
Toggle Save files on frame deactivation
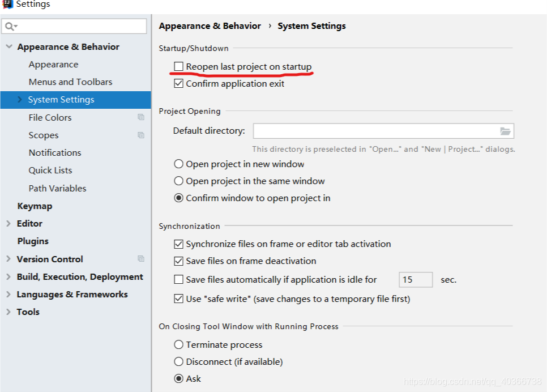(x=179, y=261)
